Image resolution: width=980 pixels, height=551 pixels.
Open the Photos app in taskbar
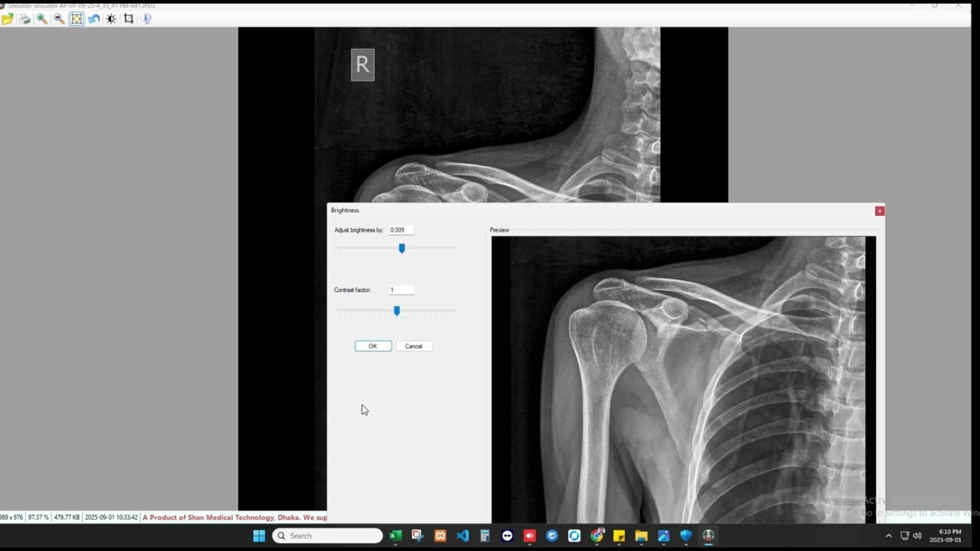click(x=664, y=536)
